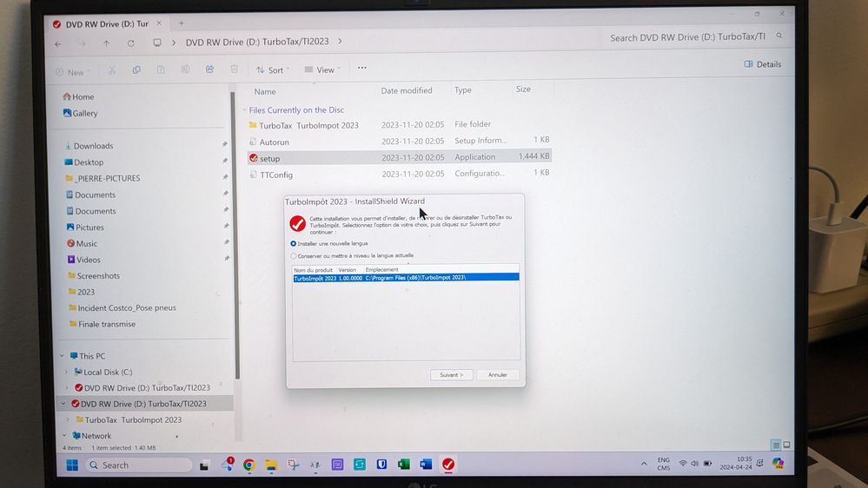868x488 pixels.
Task: Open the New dropdown menu
Action: [72, 72]
